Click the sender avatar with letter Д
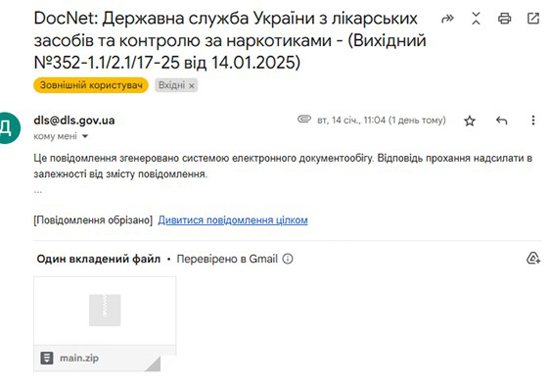The width and height of the screenshot is (550, 386). (x=7, y=128)
